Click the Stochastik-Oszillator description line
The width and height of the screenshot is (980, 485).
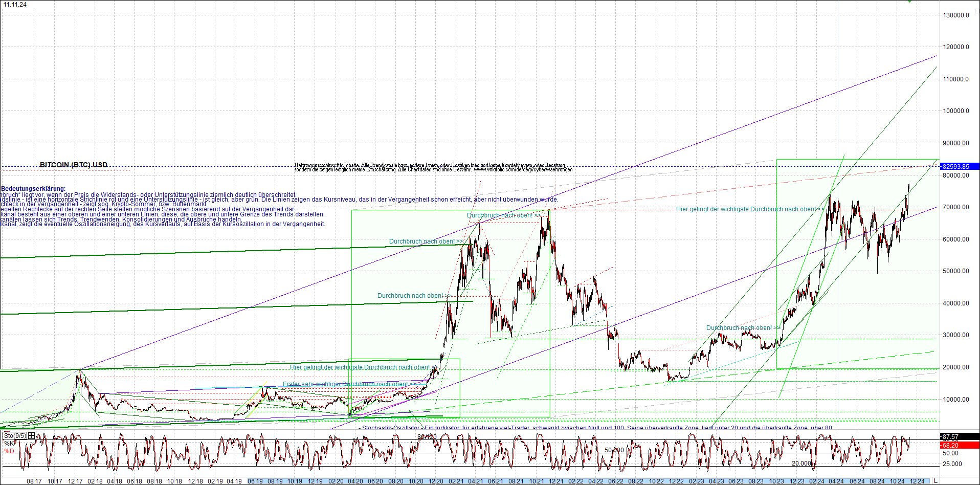(596, 428)
